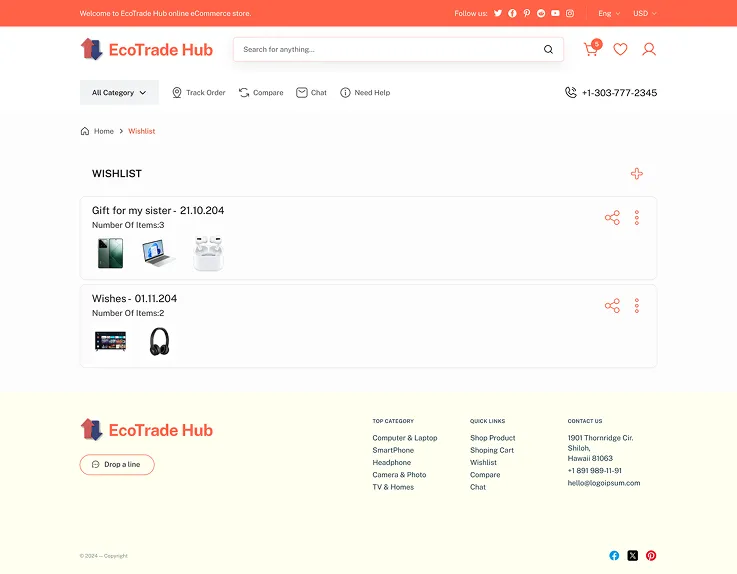
Task: Expand the All Category dropdown
Action: pyautogui.click(x=119, y=93)
